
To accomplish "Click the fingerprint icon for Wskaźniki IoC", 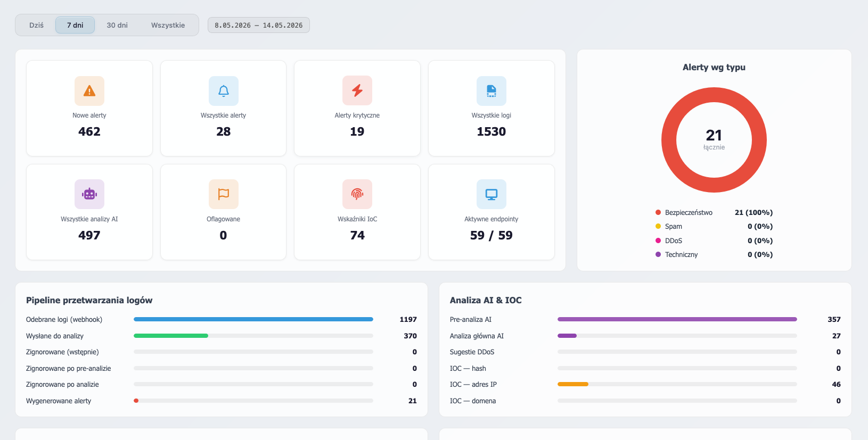I will tap(357, 194).
